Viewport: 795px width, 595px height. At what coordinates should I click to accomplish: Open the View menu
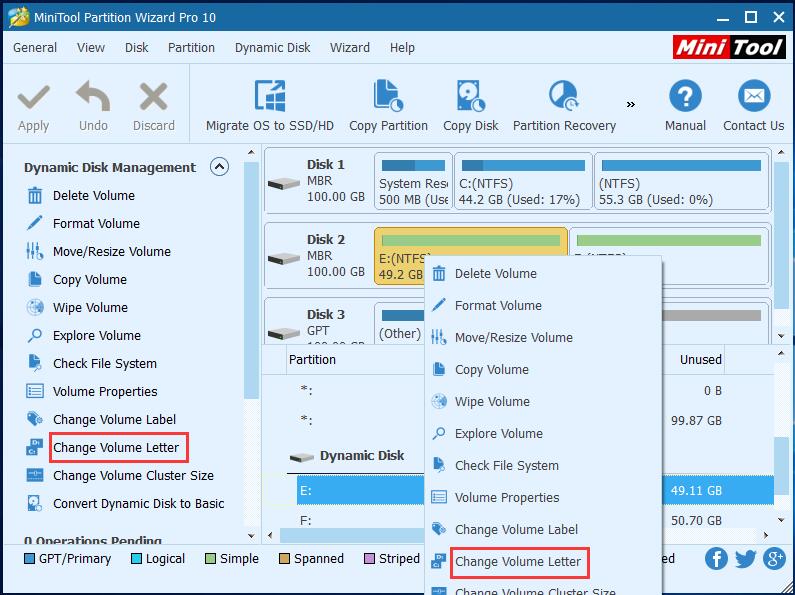point(91,48)
